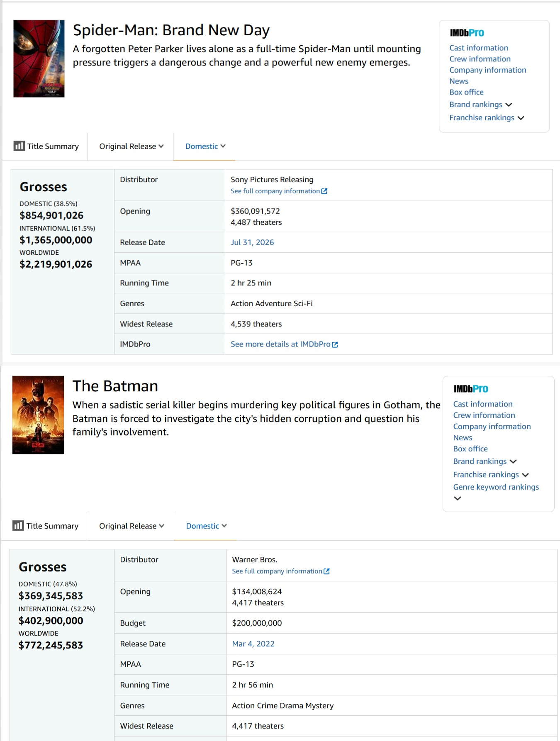
Task: Open the Original Release dropdown for The Batman
Action: click(x=131, y=526)
